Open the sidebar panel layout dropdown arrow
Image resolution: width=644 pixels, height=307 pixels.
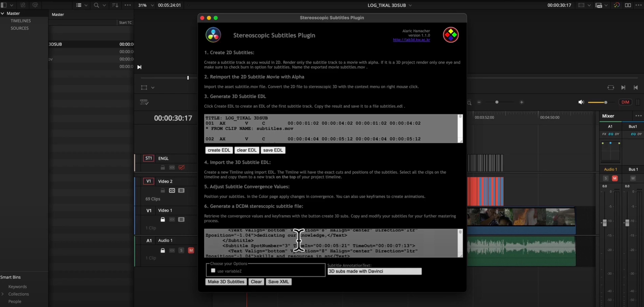tap(11, 5)
